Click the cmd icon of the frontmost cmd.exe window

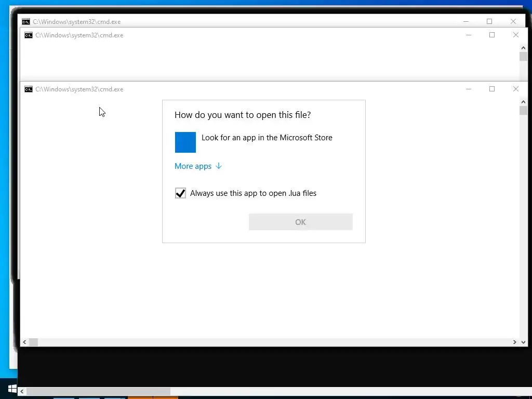pos(29,89)
